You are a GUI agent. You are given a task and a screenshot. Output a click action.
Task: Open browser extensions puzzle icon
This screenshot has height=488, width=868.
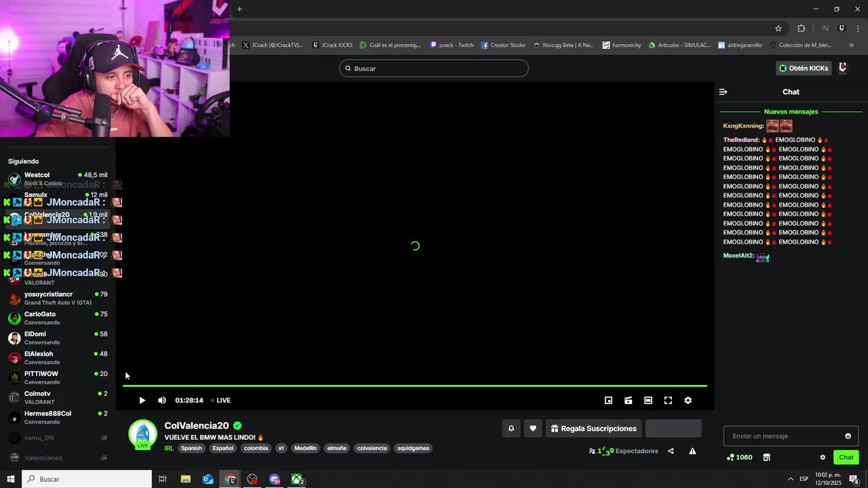801,28
